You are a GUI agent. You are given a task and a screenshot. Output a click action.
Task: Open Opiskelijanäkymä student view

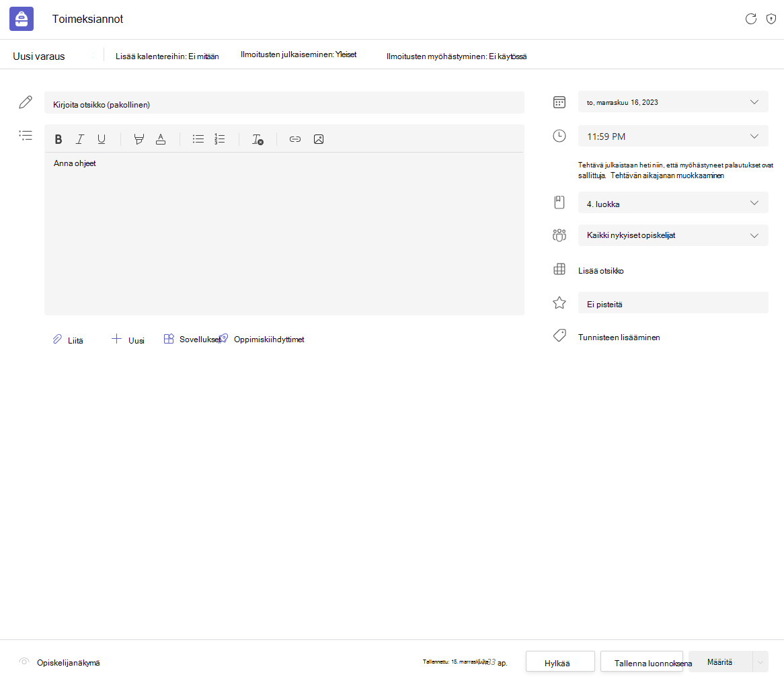pyautogui.click(x=59, y=662)
